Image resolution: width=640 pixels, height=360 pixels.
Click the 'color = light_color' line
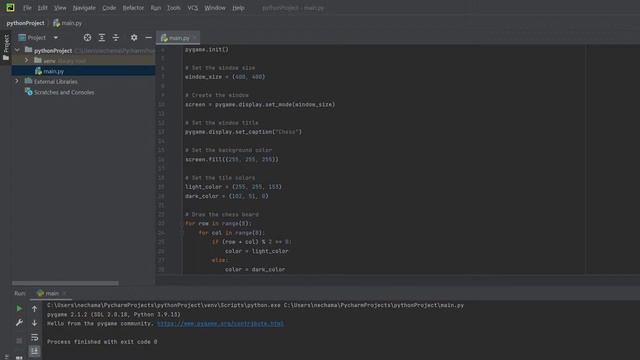point(257,251)
